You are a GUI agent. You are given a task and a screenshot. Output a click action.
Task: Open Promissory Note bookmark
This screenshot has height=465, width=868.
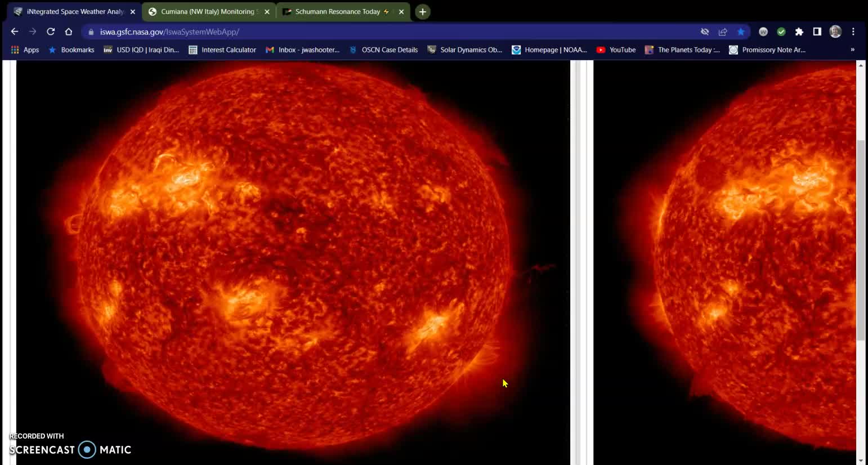[767, 50]
